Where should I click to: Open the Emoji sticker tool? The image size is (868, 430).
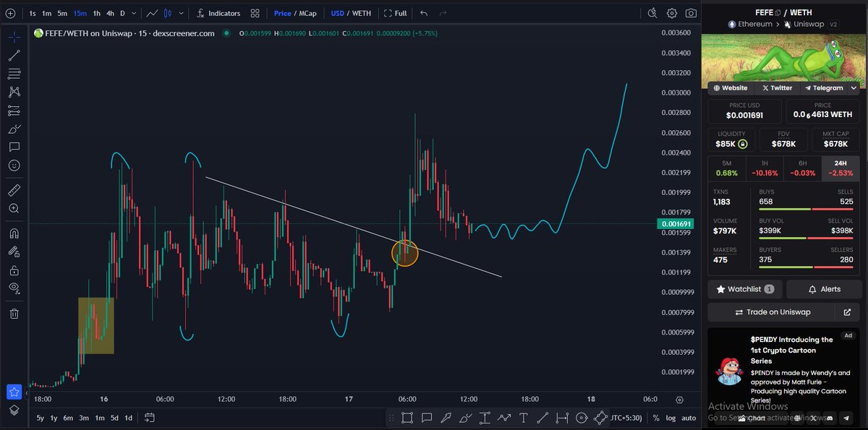point(14,165)
